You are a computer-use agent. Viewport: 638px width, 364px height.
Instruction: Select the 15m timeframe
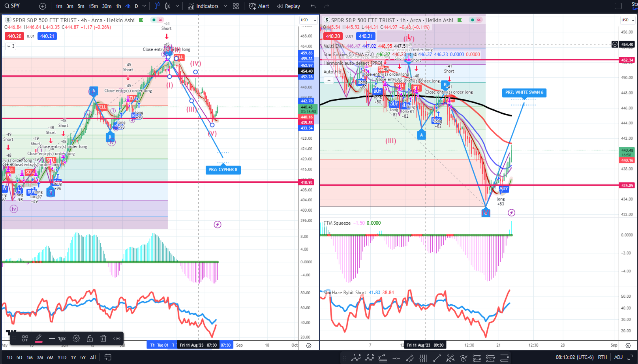click(x=93, y=6)
